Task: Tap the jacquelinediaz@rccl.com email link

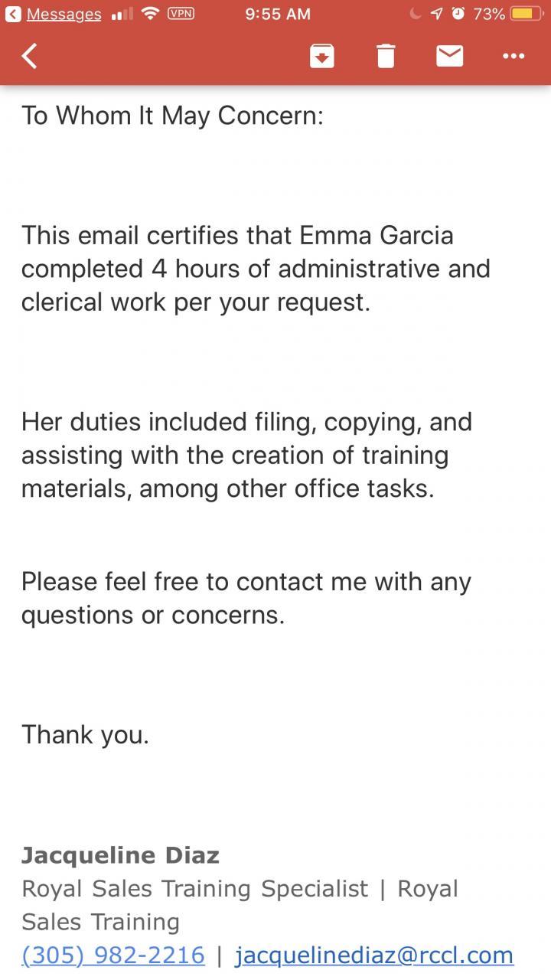Action: coord(373,955)
